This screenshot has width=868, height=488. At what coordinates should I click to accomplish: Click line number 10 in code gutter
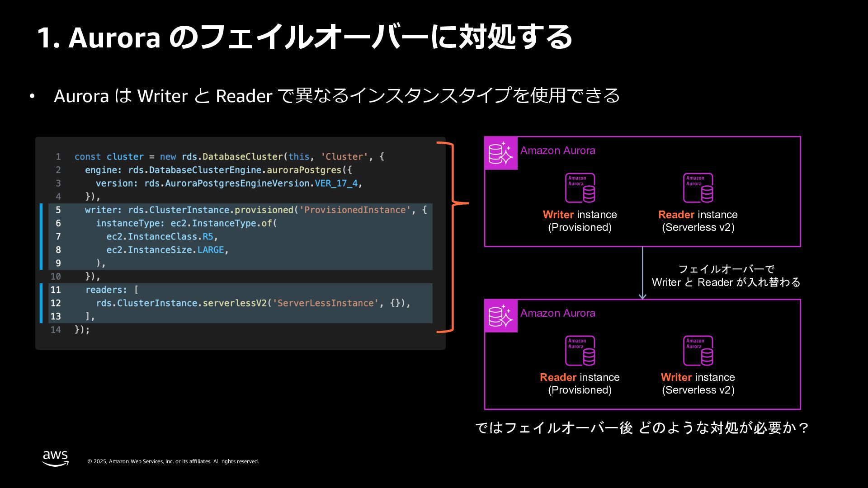tap(56, 277)
